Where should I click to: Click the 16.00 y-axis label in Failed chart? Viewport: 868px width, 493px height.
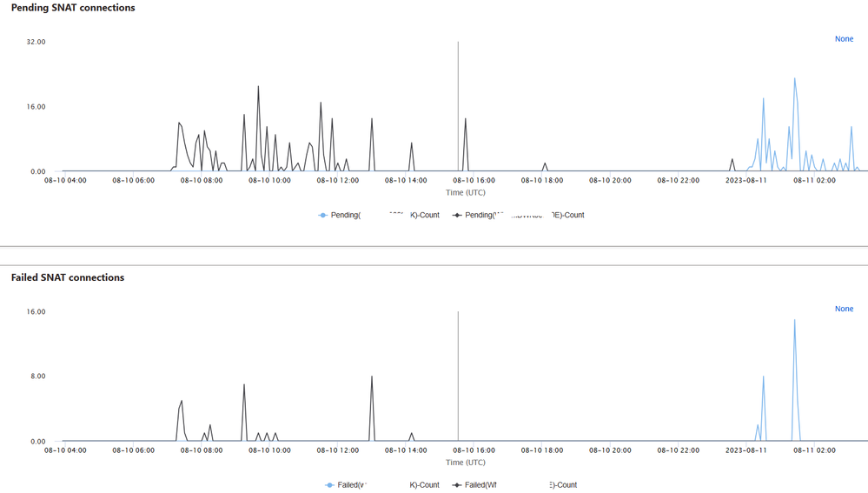click(x=36, y=311)
